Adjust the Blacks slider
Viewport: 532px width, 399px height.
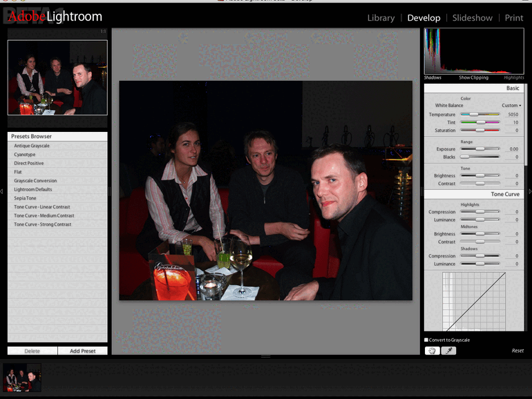coord(479,157)
